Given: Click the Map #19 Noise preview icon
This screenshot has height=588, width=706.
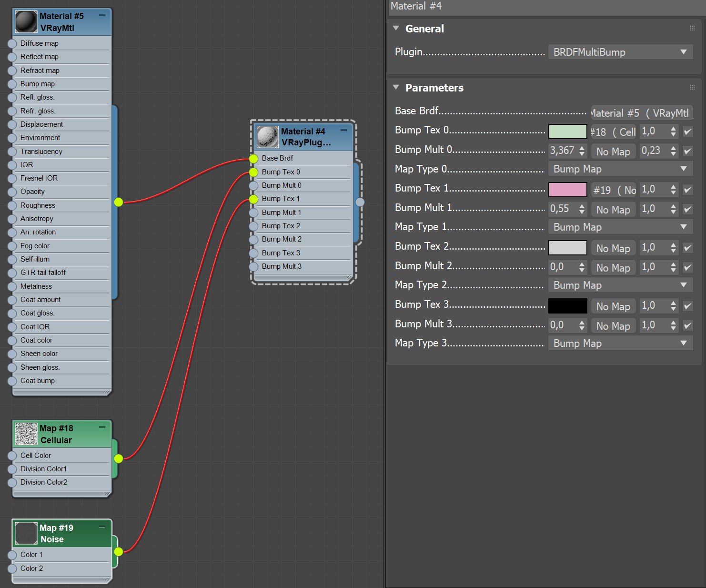Looking at the screenshot, I should 26,533.
